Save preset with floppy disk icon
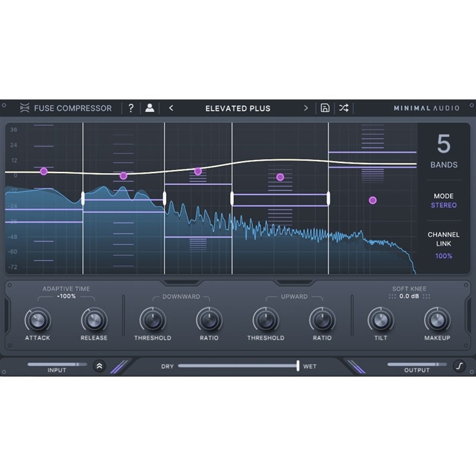 [x=325, y=108]
